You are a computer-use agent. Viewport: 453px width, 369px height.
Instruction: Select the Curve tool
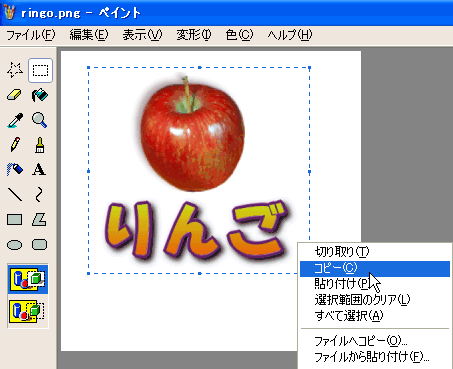pyautogui.click(x=40, y=194)
